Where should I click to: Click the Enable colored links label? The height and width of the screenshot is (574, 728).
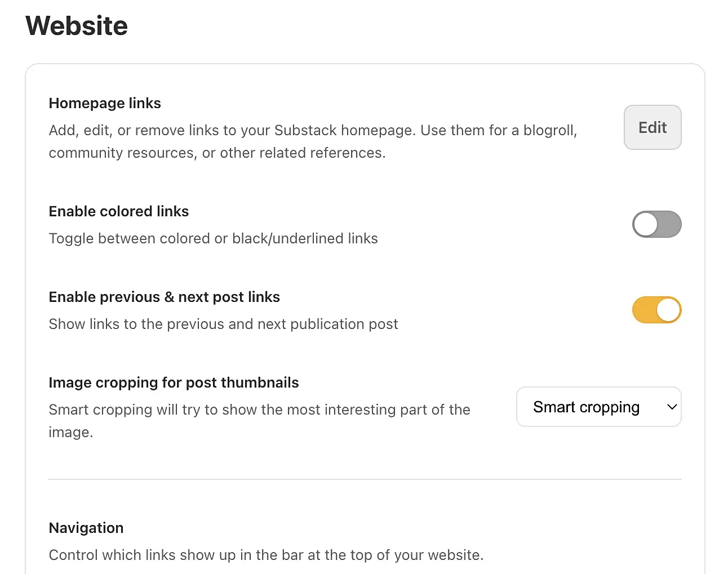(x=118, y=211)
